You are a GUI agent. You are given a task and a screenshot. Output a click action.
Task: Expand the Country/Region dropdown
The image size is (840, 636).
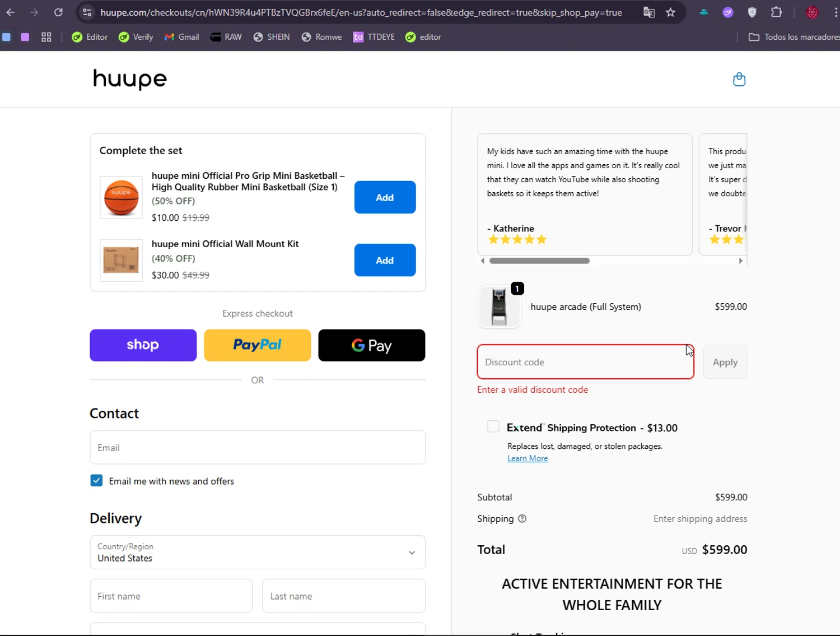(258, 553)
